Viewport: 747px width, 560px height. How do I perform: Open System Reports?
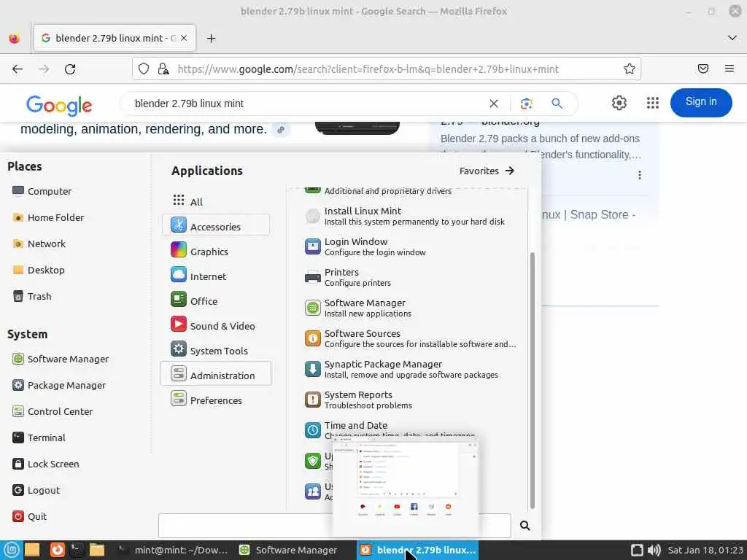click(358, 400)
